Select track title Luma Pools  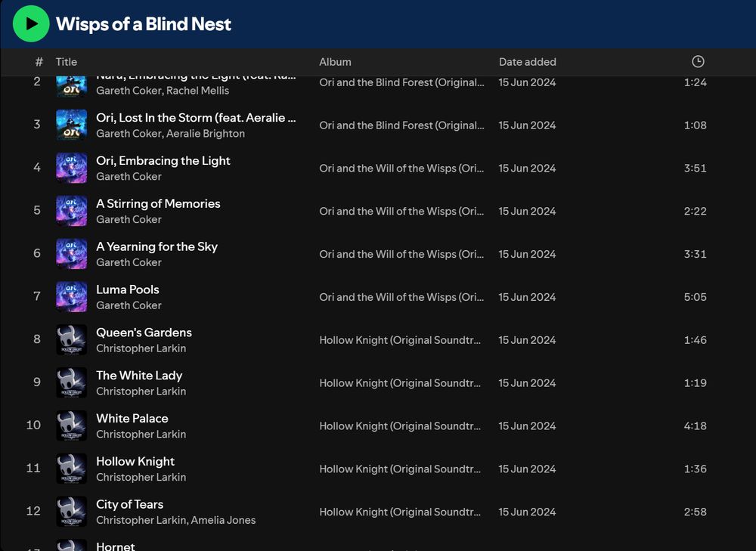127,289
